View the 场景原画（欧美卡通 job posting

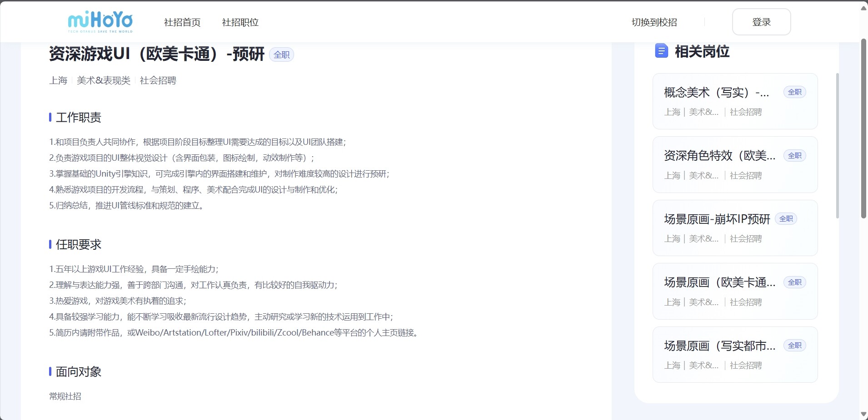(x=719, y=282)
